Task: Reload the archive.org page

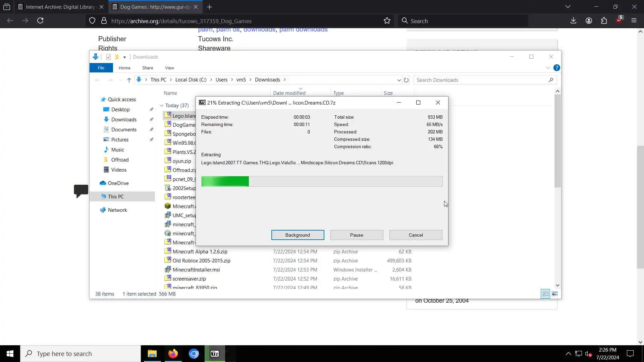Action: coord(40,21)
